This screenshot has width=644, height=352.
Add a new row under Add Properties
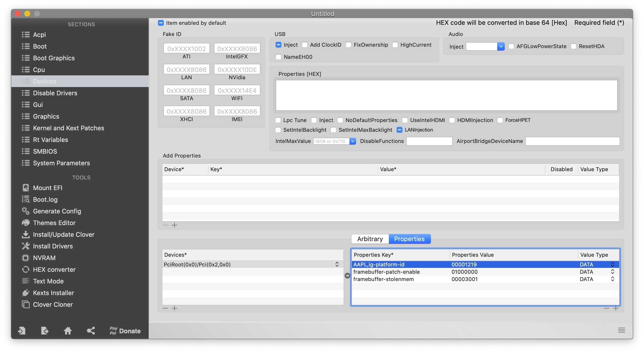175,225
